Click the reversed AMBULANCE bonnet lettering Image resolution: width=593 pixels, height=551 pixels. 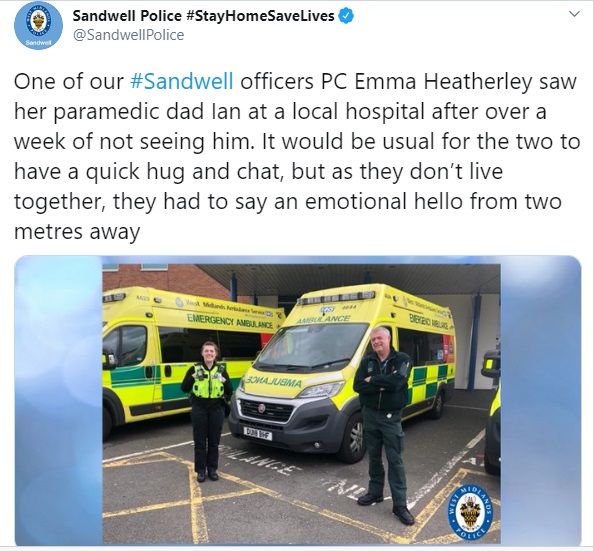pos(274,381)
